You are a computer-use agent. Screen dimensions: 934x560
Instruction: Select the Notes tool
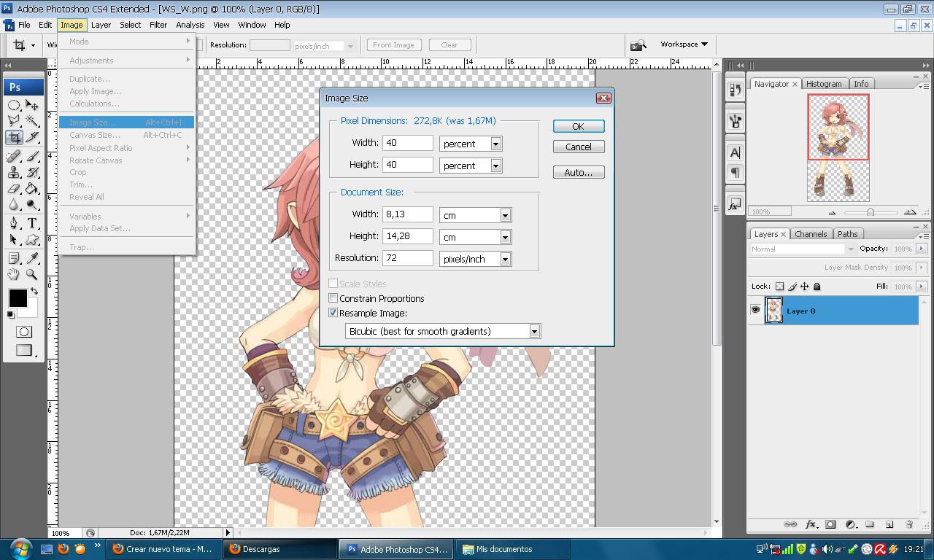point(14,259)
